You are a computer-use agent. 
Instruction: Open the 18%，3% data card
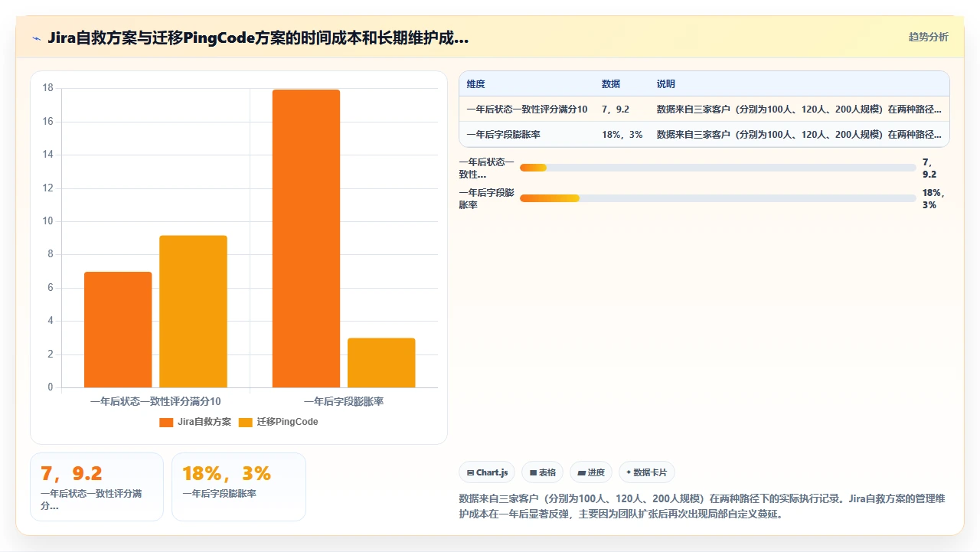(x=239, y=487)
